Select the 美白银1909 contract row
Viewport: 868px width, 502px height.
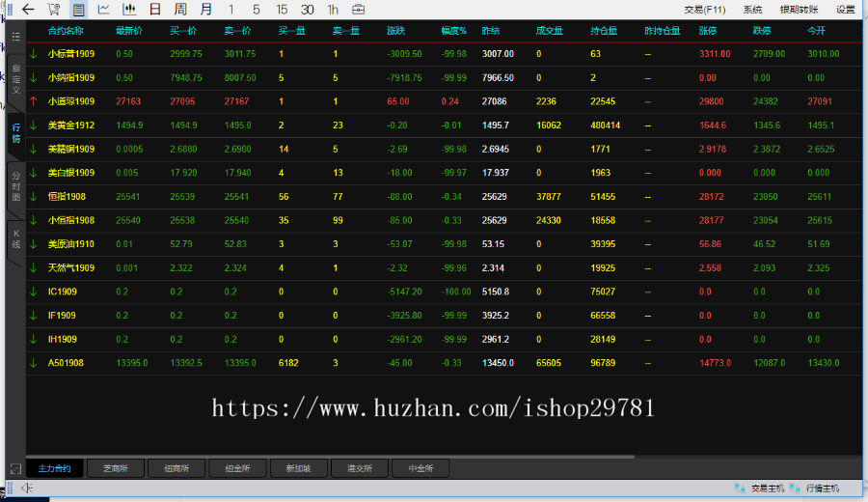point(444,173)
